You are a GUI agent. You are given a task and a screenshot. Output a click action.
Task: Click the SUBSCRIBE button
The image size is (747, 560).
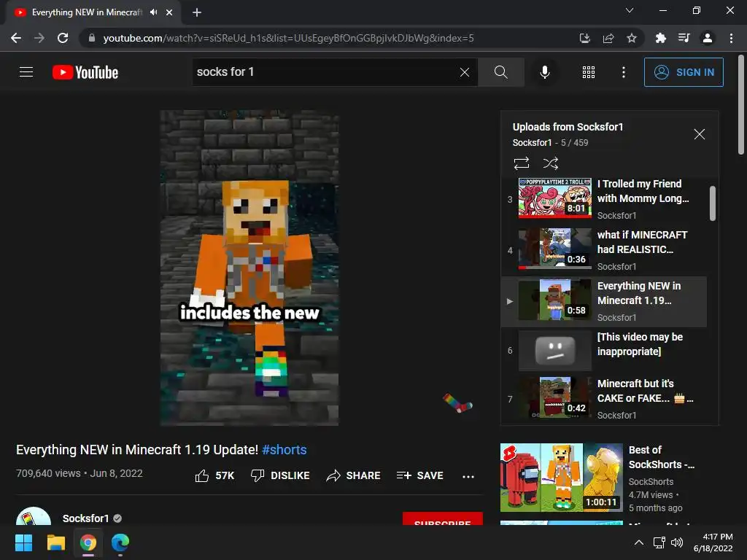(443, 519)
